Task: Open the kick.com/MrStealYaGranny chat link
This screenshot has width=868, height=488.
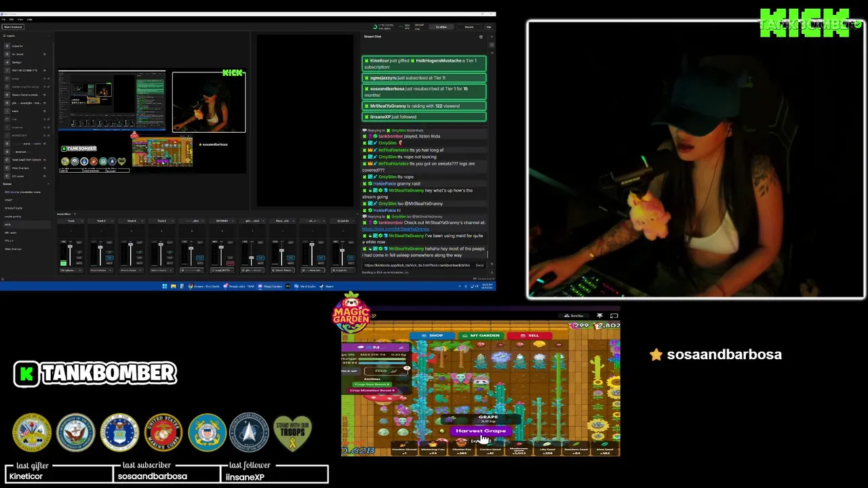Action: tap(395, 229)
